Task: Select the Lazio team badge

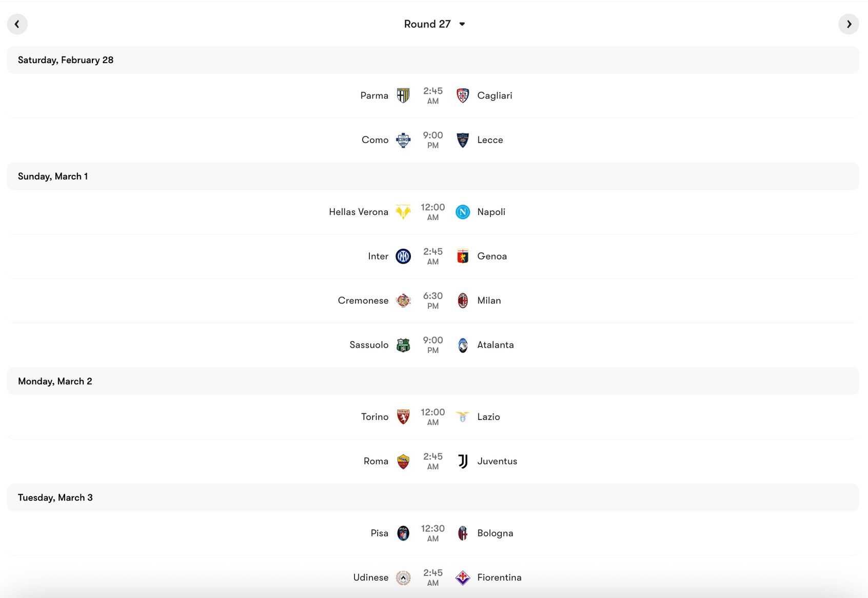Action: coord(462,416)
